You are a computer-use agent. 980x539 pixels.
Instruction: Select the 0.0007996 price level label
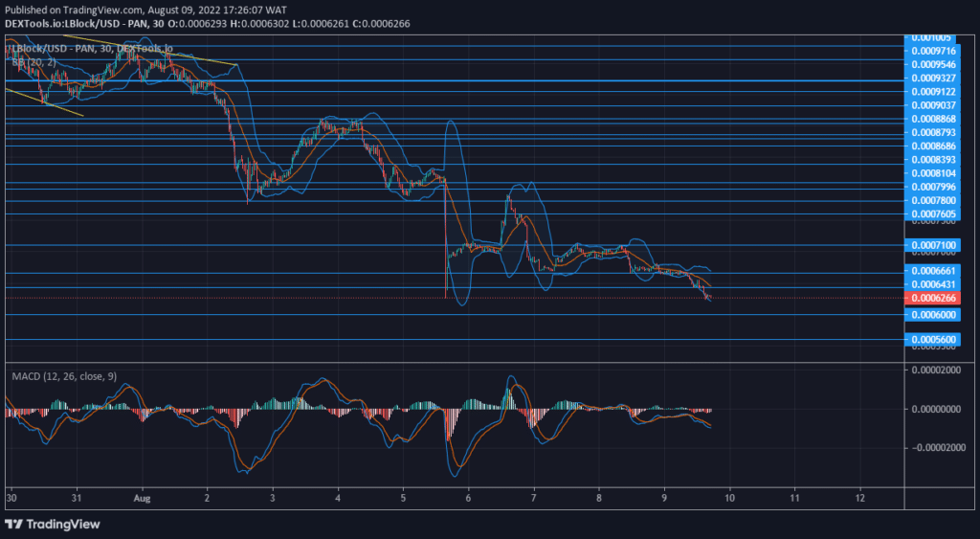[x=933, y=187]
